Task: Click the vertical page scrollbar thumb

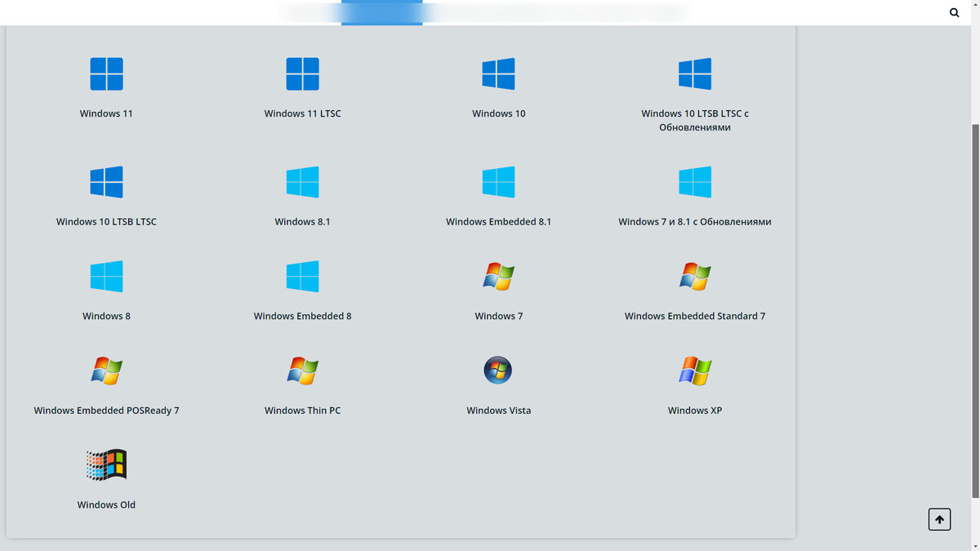Action: (975, 310)
